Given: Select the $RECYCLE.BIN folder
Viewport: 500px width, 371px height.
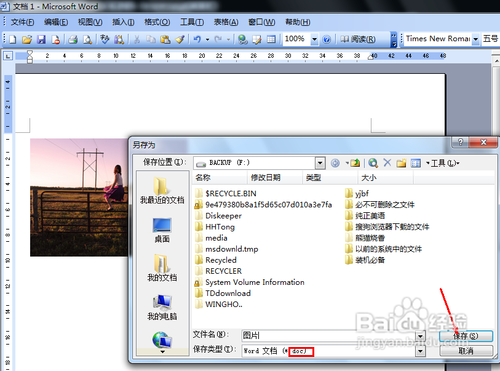Looking at the screenshot, I should 226,194.
